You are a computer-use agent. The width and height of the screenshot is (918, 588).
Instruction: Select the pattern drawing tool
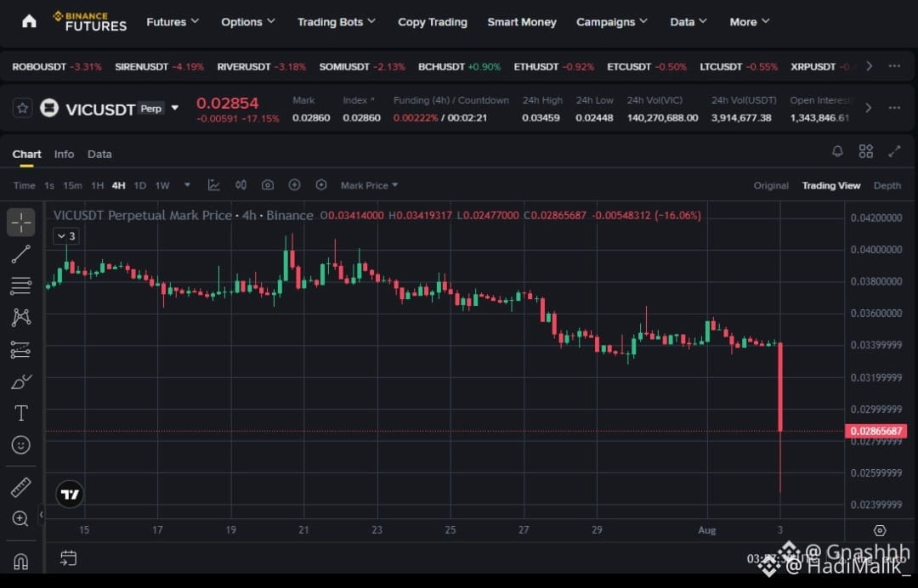21,317
